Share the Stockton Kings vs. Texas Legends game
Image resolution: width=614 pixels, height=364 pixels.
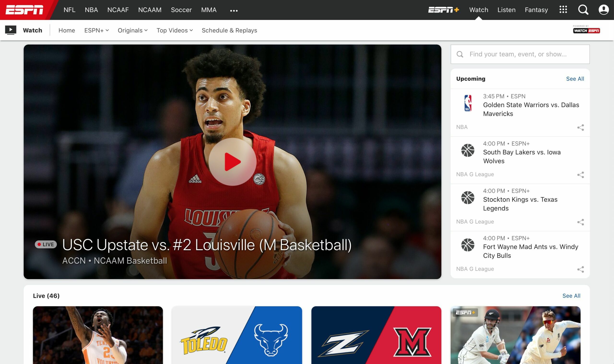pyautogui.click(x=580, y=222)
